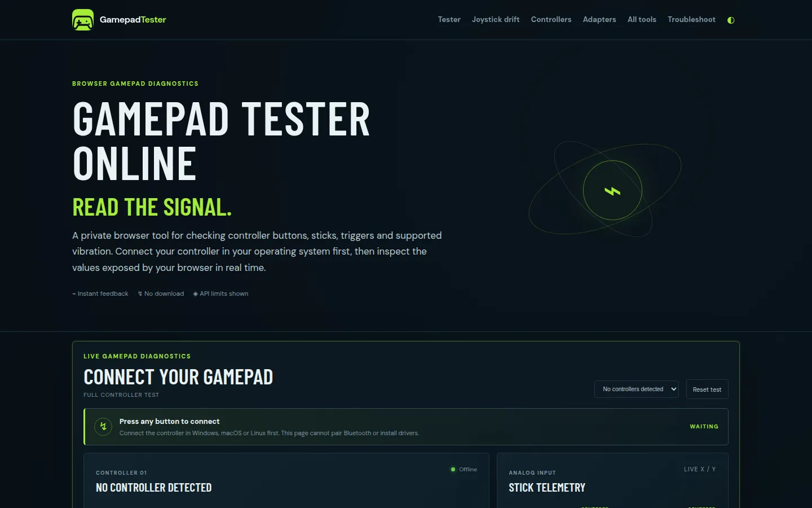This screenshot has width=812, height=508.
Task: Click the WAITING status label
Action: pyautogui.click(x=704, y=427)
